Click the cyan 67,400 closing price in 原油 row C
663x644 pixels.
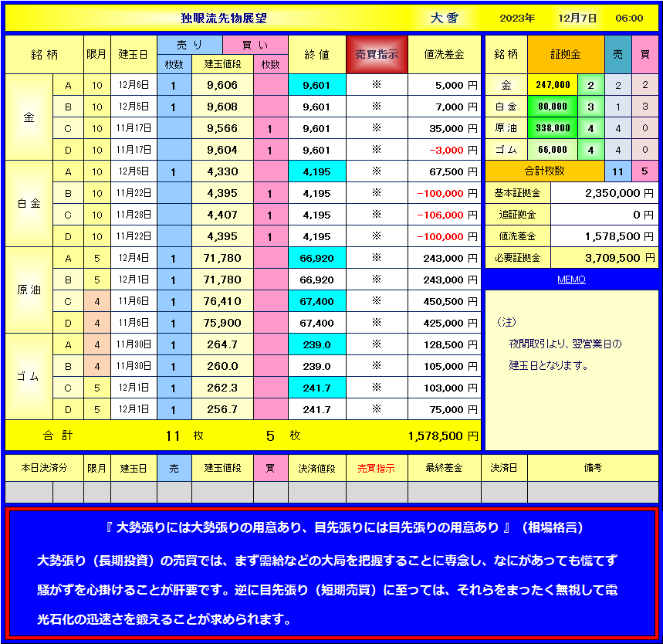tap(316, 301)
